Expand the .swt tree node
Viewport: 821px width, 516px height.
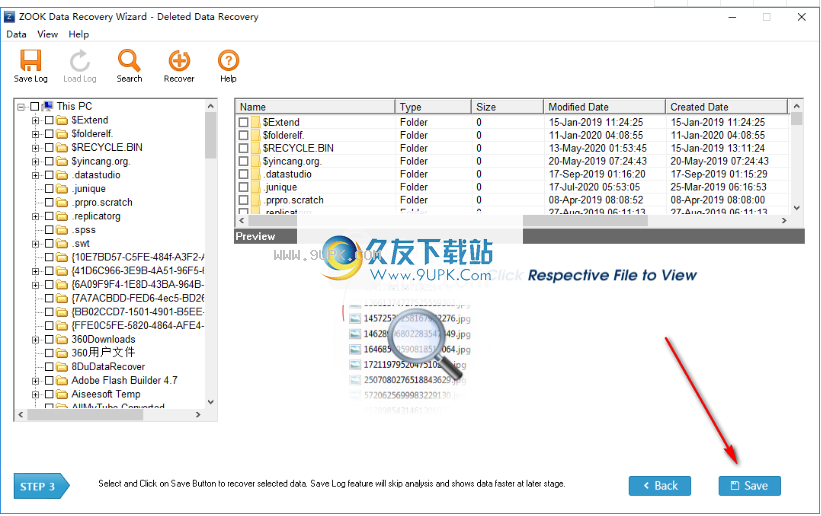[x=35, y=244]
